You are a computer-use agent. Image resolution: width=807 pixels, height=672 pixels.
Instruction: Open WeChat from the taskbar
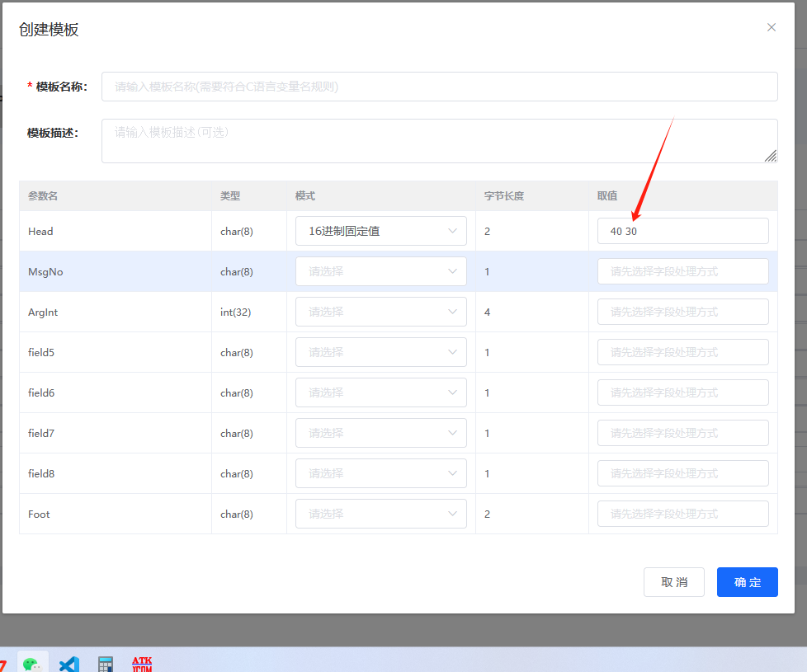coord(32,662)
